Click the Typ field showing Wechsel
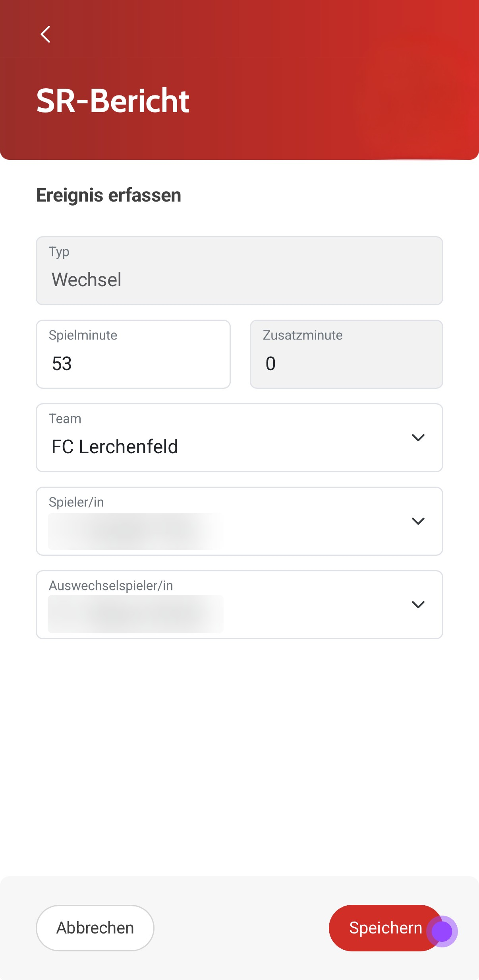 click(x=239, y=271)
